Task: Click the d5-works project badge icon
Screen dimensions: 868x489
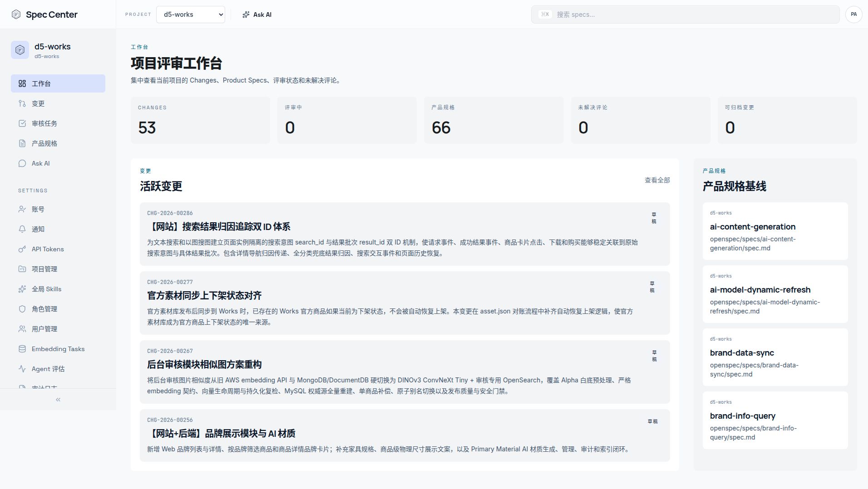Action: (x=20, y=50)
